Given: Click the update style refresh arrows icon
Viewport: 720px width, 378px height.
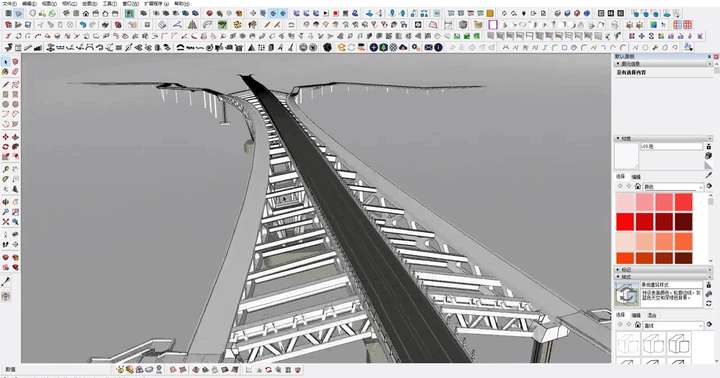Looking at the screenshot, I should 709,304.
